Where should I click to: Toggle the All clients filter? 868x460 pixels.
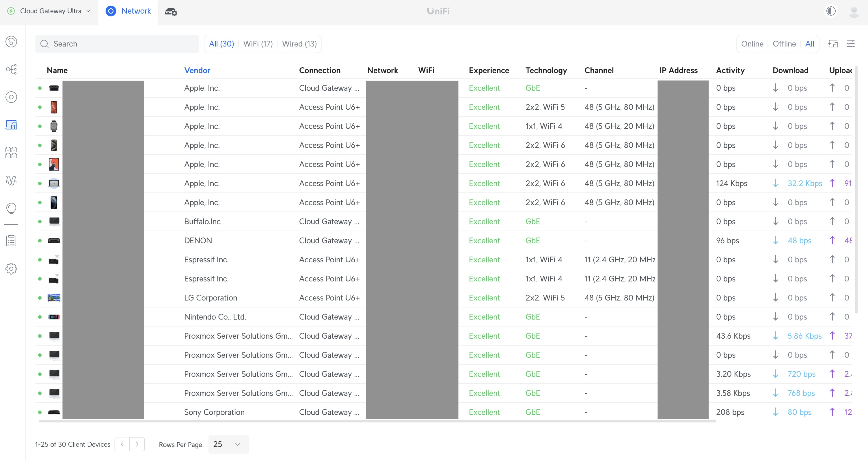[810, 44]
